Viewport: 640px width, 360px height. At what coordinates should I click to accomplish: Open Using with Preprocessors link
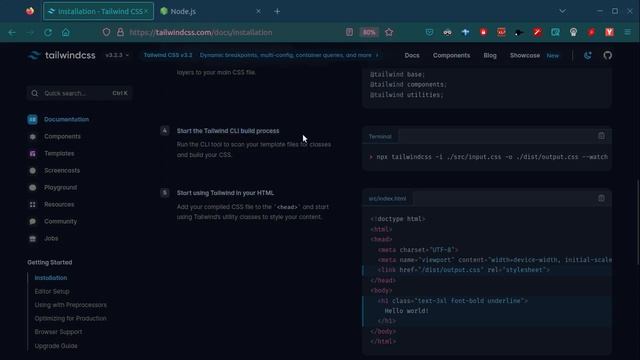pyautogui.click(x=70, y=304)
